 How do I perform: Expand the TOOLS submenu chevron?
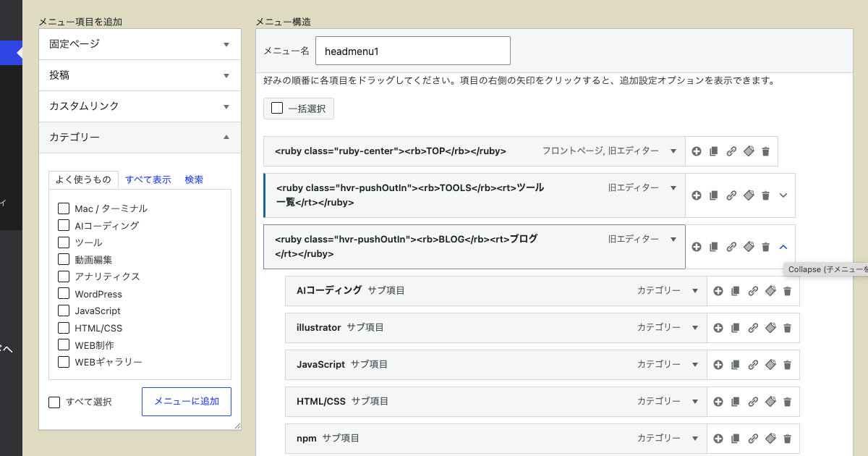click(x=783, y=195)
